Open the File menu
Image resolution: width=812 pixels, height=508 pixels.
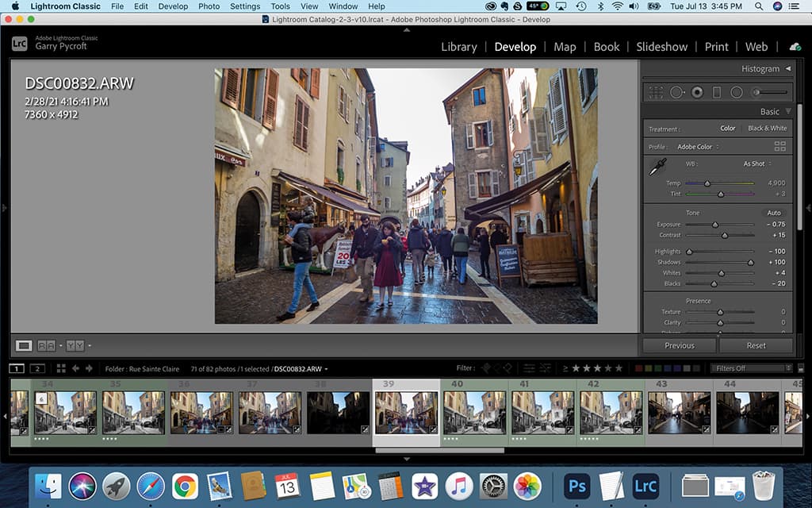[x=117, y=6]
